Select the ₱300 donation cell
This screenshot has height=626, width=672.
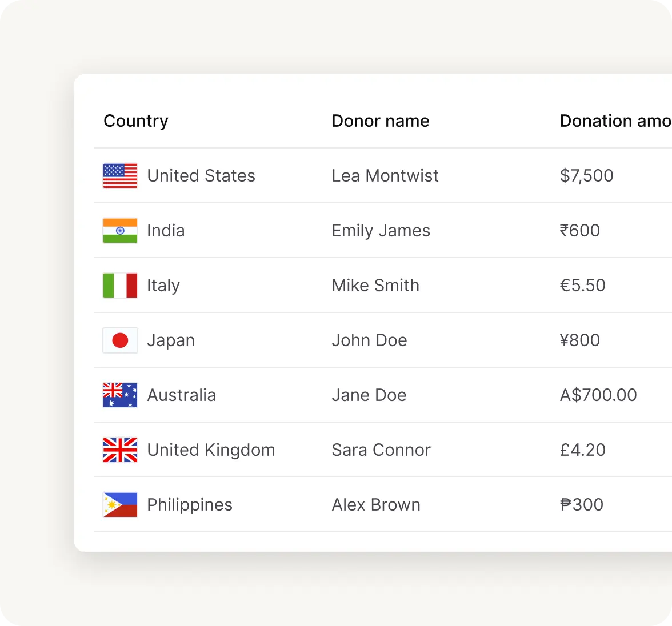point(582,505)
